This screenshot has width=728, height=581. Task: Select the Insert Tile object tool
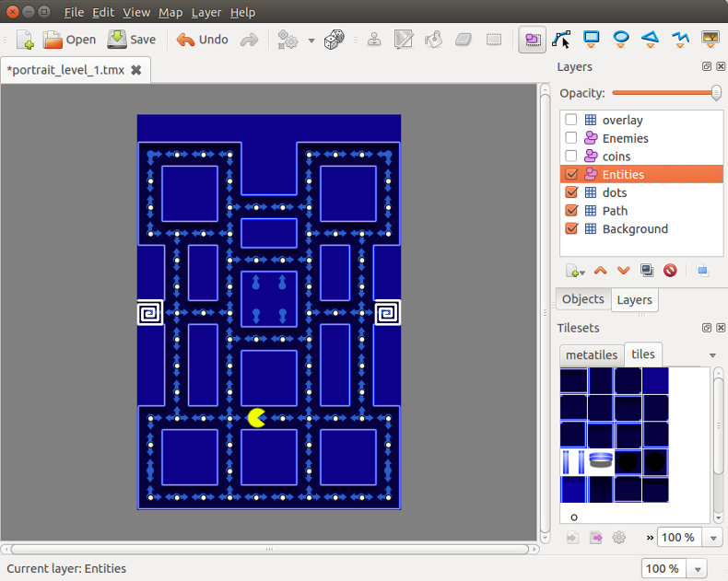(710, 40)
